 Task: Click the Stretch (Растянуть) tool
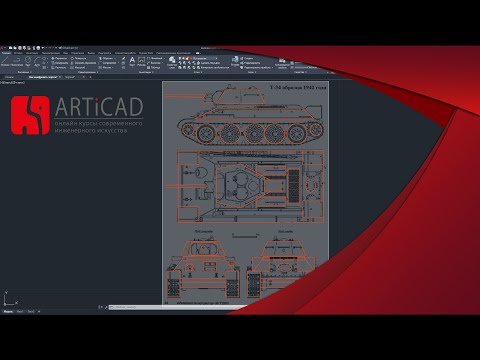[x=59, y=68]
